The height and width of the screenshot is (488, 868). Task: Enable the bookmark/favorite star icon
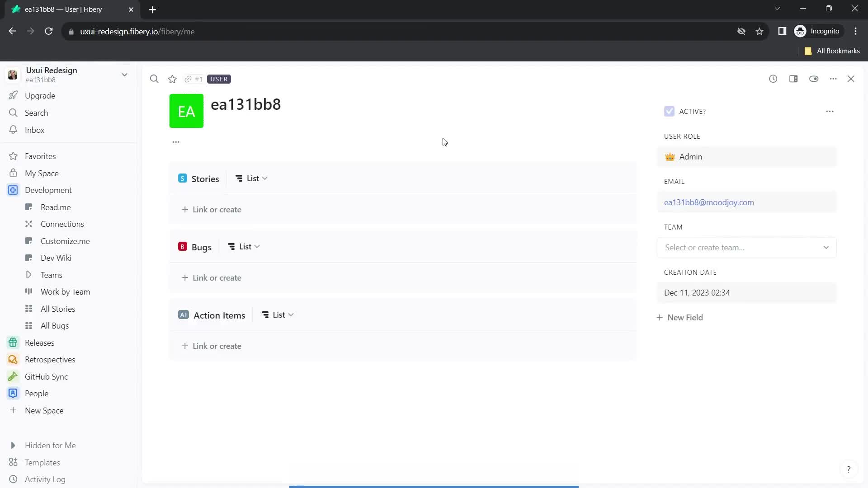pos(173,78)
